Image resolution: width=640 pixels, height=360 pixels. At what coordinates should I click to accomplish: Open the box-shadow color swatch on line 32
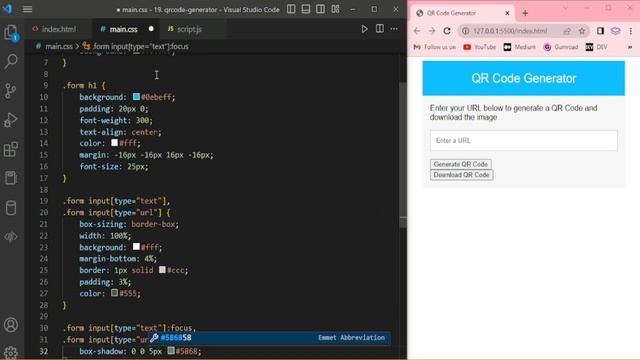pos(171,351)
